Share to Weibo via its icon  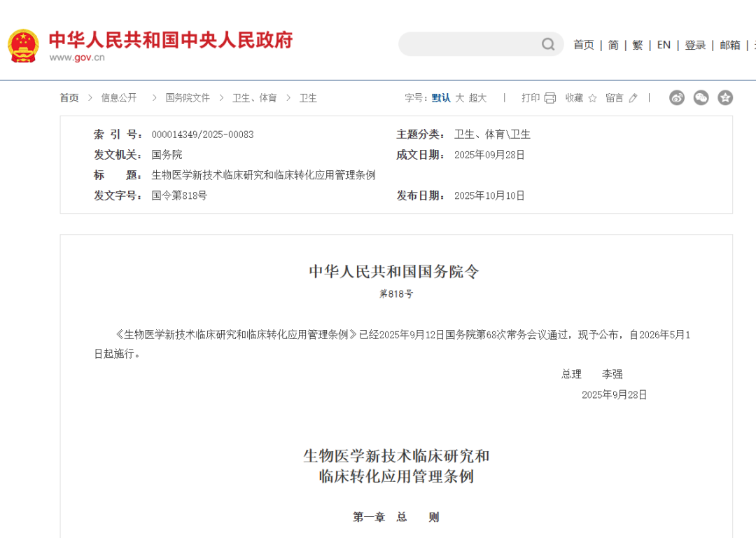pyautogui.click(x=677, y=98)
